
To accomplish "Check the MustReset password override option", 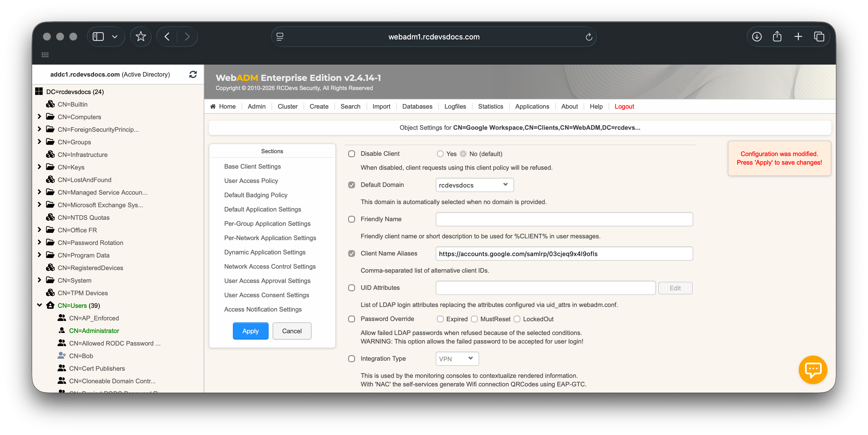I will [474, 319].
